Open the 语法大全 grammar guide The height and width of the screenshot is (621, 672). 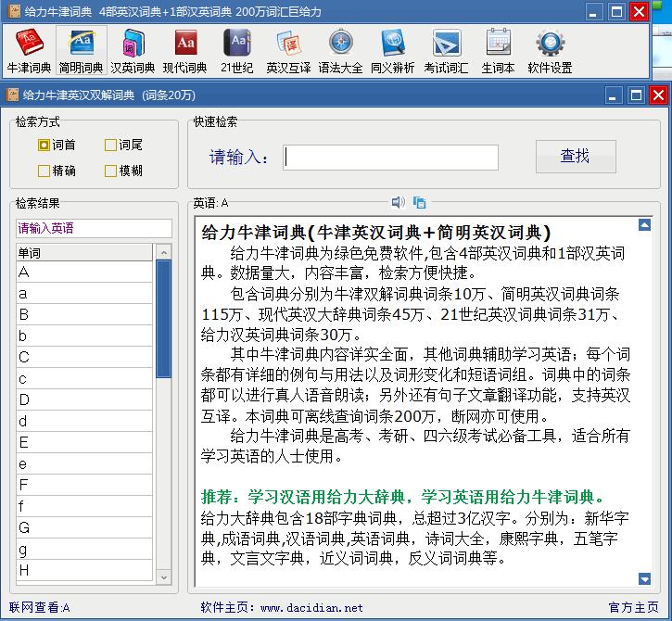point(341,51)
